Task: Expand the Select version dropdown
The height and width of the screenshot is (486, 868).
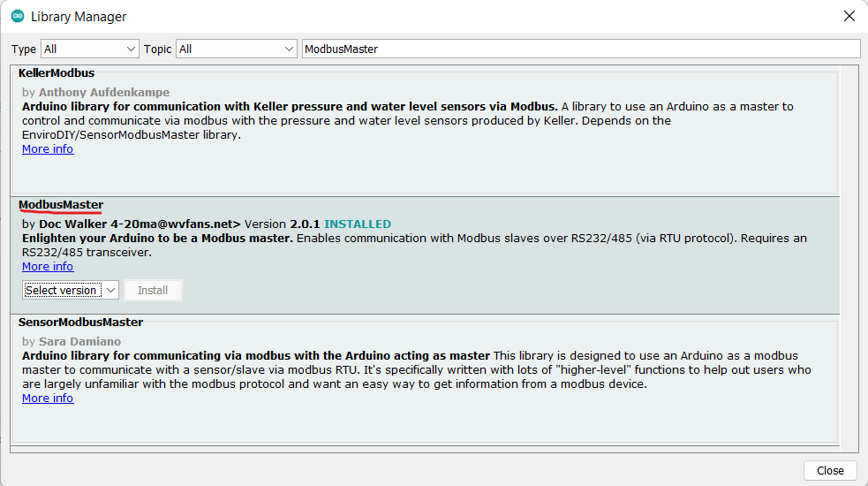Action: (x=71, y=290)
